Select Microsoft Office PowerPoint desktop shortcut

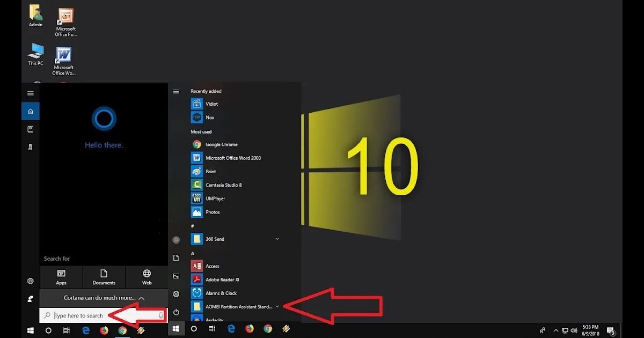(x=65, y=23)
